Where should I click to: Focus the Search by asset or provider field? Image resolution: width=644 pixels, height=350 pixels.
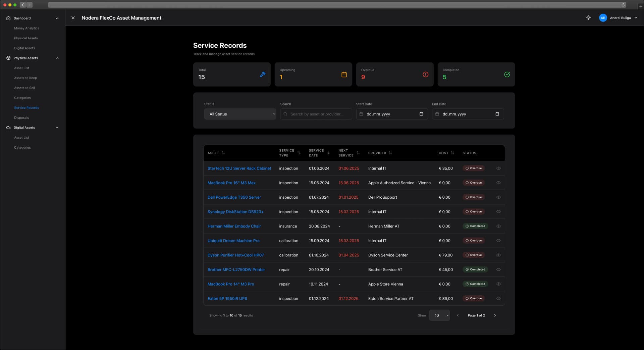click(316, 114)
